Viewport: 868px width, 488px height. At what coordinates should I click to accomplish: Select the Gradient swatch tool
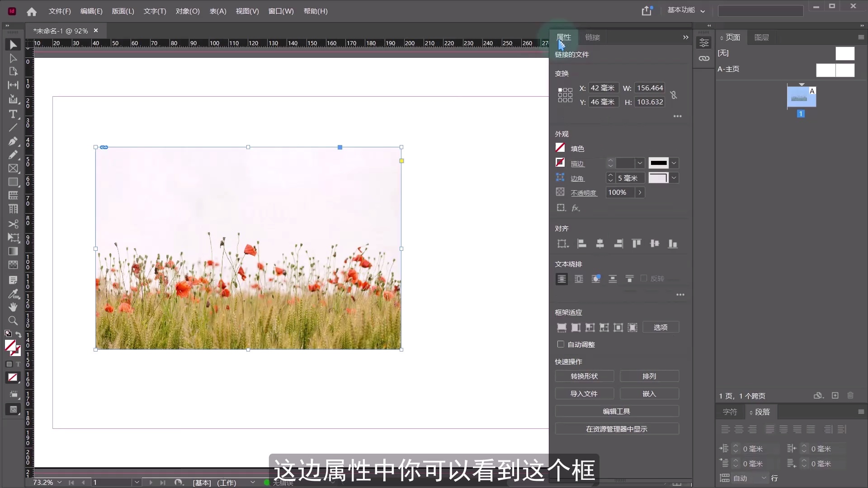pyautogui.click(x=13, y=252)
